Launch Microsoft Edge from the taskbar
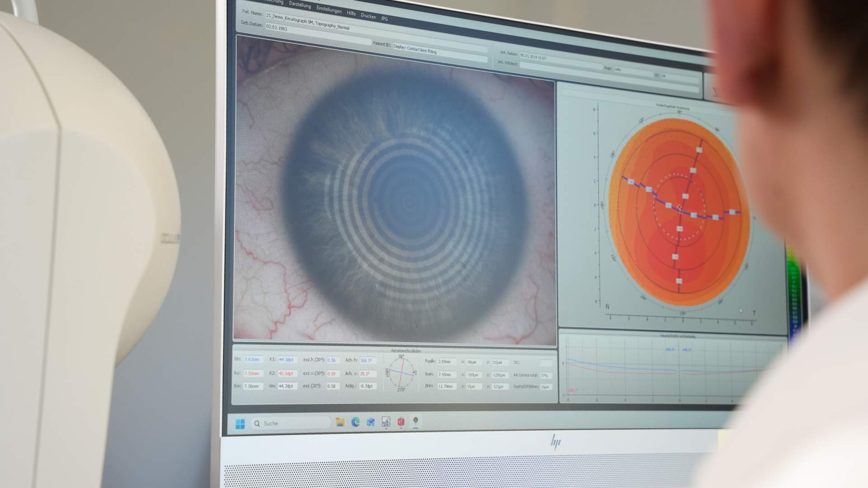 [x=355, y=422]
